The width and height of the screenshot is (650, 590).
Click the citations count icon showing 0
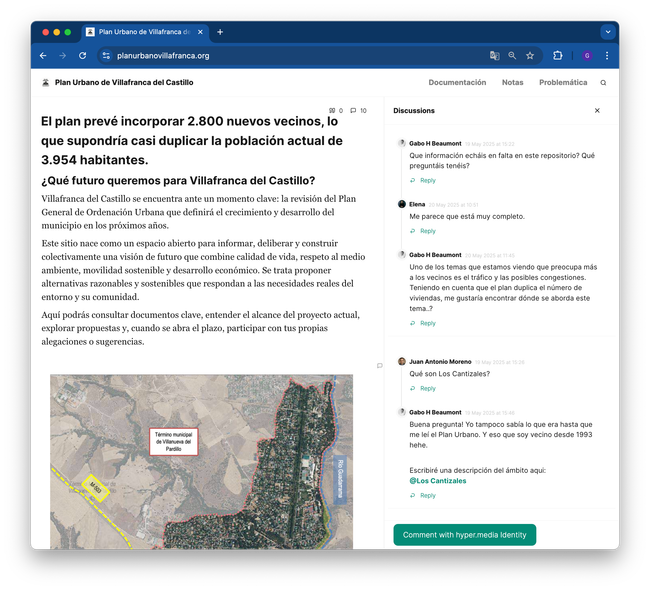(335, 111)
